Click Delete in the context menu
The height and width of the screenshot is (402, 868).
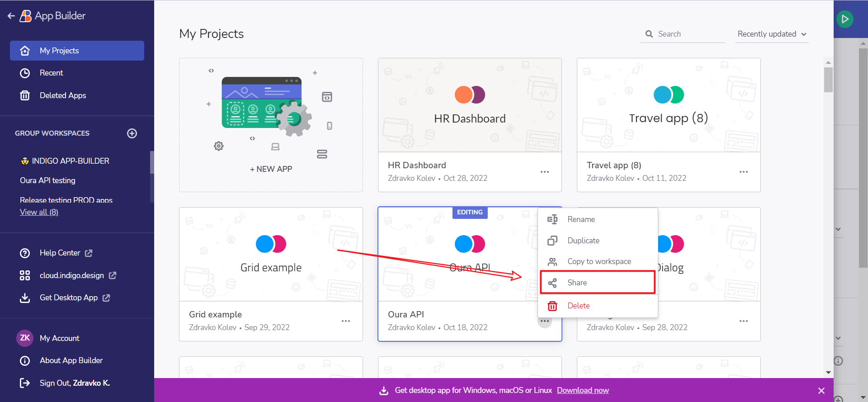578,306
